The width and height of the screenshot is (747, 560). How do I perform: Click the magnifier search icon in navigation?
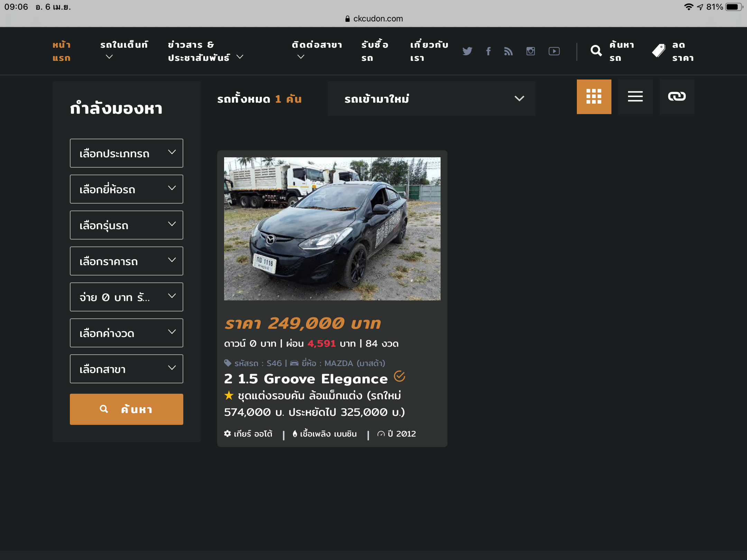tap(596, 51)
